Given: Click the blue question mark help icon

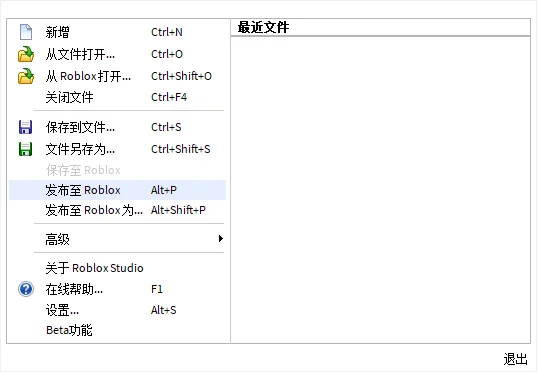Looking at the screenshot, I should 26,289.
